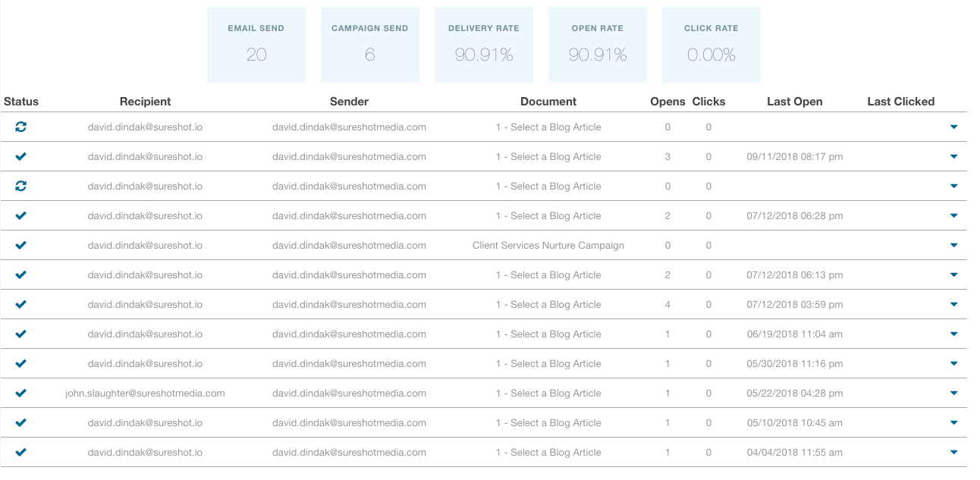Click the status checkmark for 07/12/2018 06:13 pm row

click(20, 275)
